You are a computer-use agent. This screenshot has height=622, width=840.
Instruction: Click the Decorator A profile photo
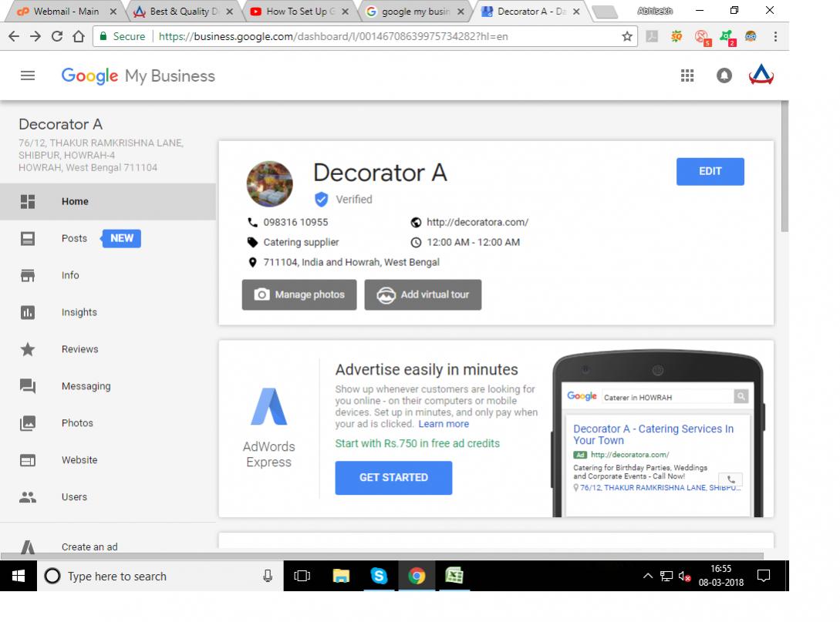pos(269,184)
